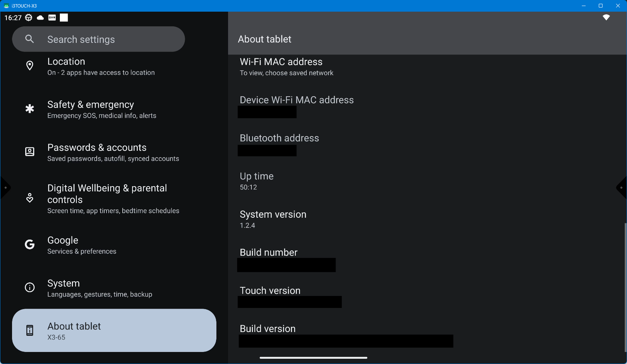627x364 pixels.
Task: Expand the right edge side handle
Action: point(622,188)
